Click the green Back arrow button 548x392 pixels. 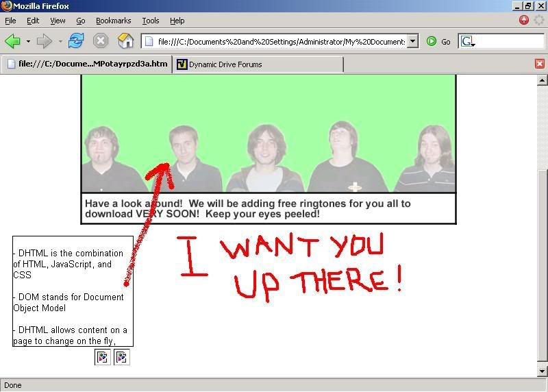click(12, 41)
